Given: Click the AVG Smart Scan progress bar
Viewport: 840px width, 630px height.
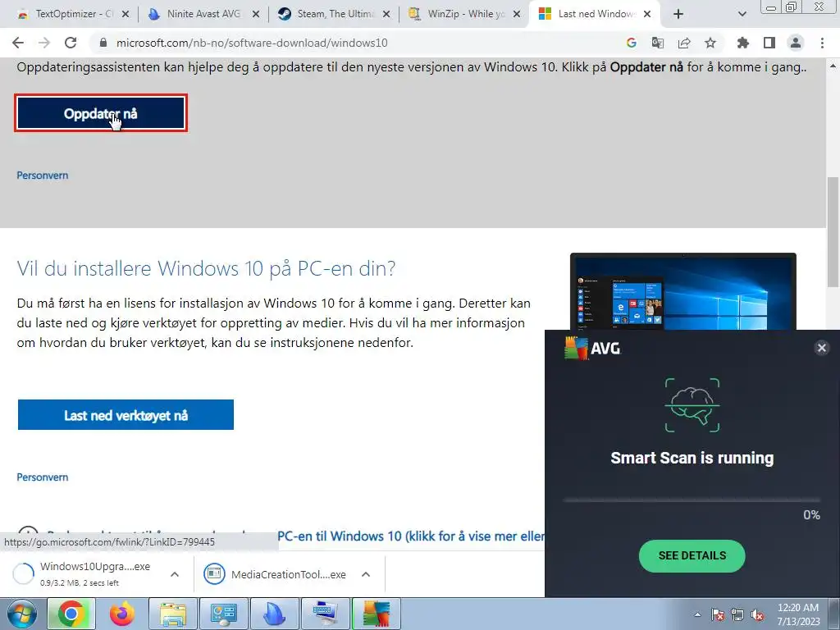Looking at the screenshot, I should 692,500.
